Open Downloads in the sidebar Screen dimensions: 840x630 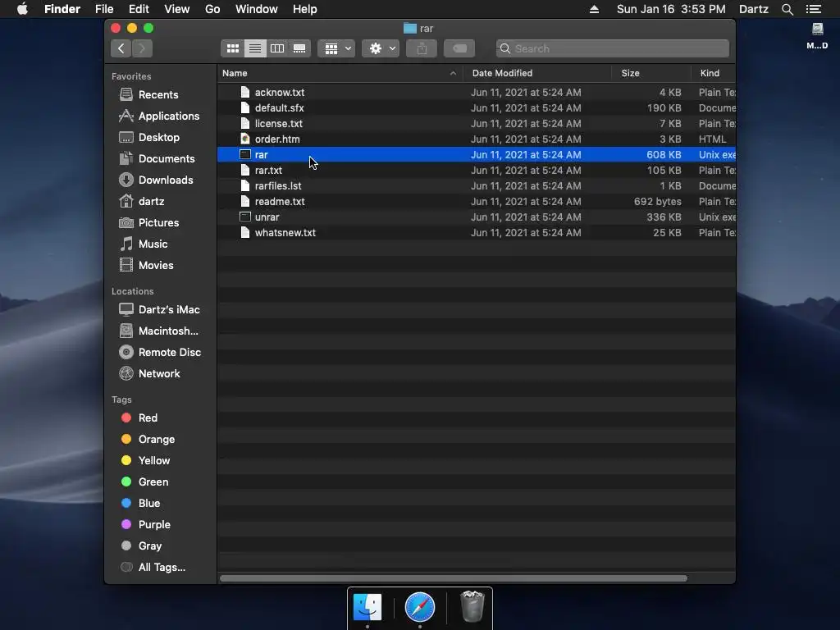166,180
